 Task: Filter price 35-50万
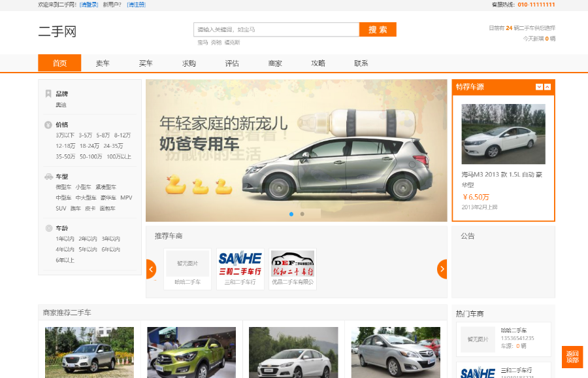[65, 156]
